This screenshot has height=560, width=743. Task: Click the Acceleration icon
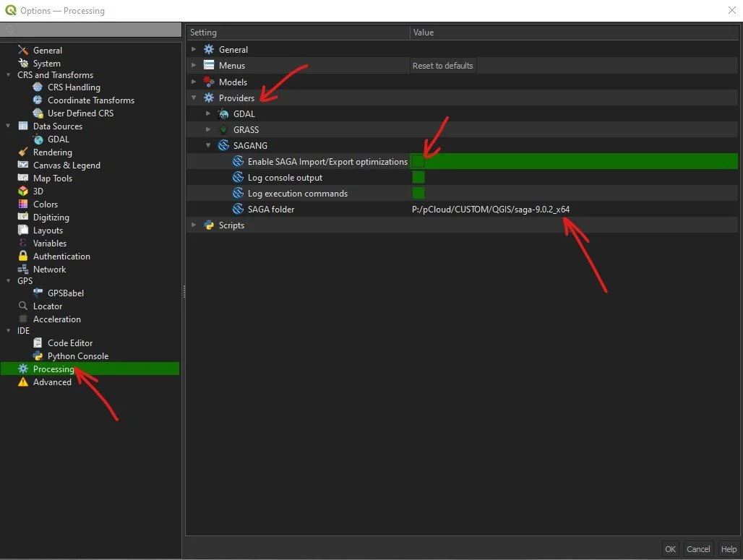[x=22, y=319]
